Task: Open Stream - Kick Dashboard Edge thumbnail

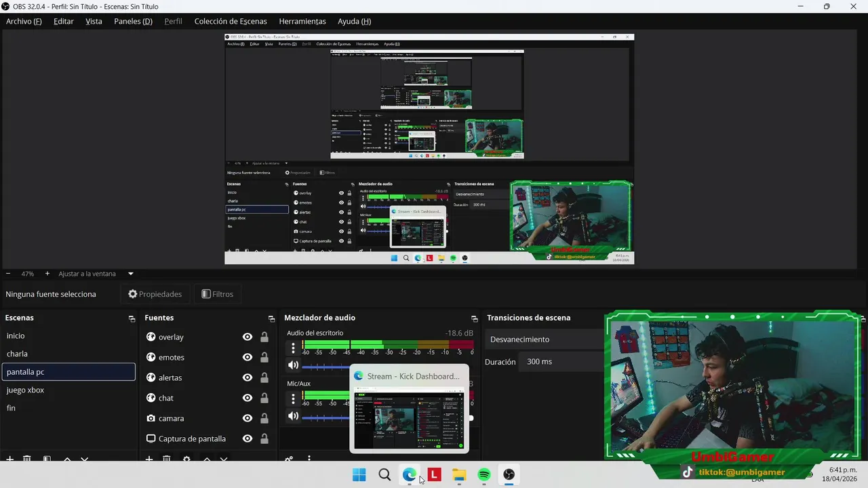Action: pyautogui.click(x=409, y=409)
